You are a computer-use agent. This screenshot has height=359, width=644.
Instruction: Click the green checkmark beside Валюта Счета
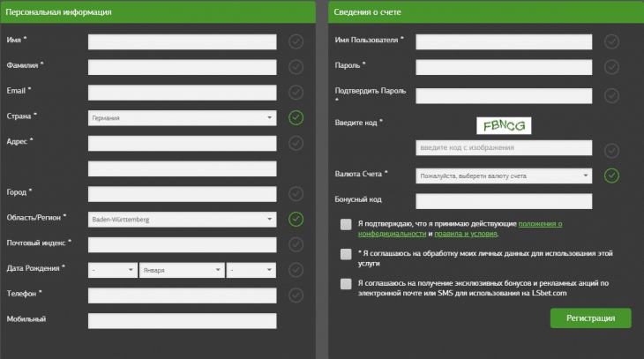[x=611, y=176]
